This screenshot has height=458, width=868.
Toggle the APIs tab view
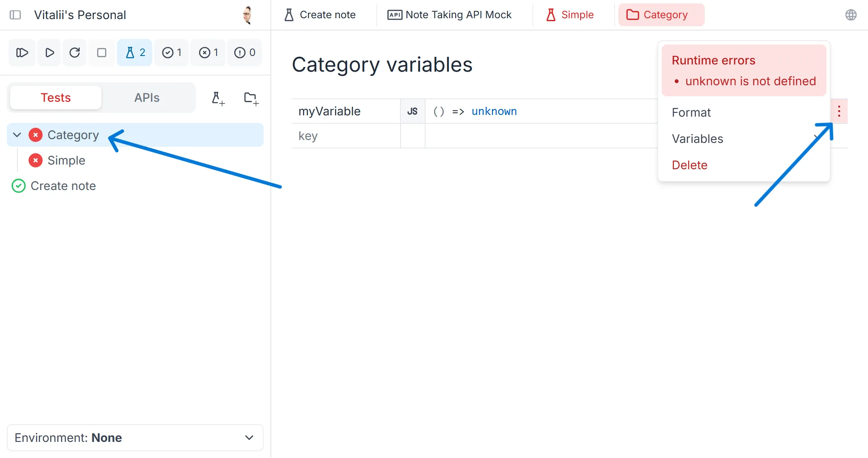click(x=146, y=98)
